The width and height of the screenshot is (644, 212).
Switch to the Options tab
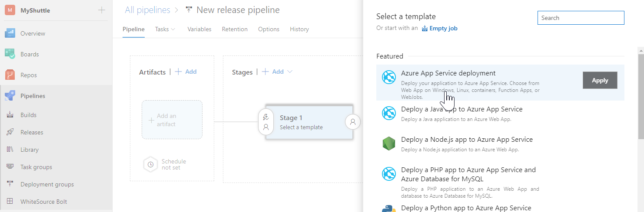coord(269,29)
